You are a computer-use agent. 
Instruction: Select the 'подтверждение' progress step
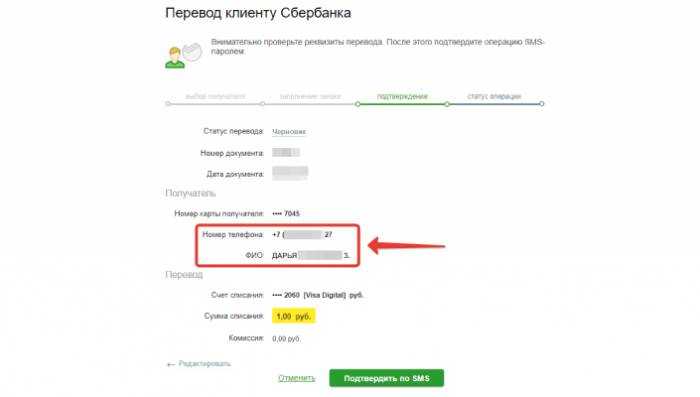click(x=402, y=96)
